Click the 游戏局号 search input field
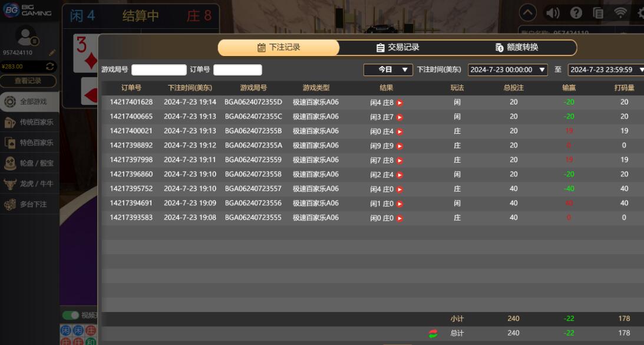The image size is (644, 345). coord(158,70)
